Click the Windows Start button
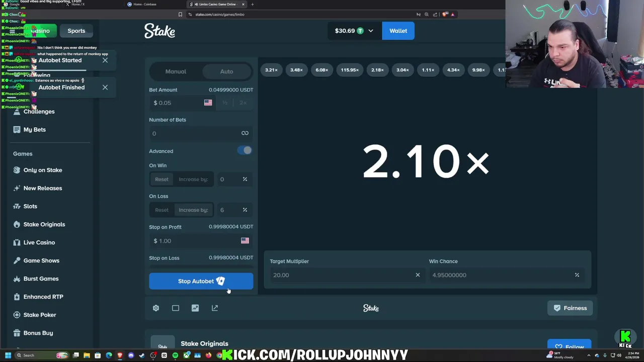Screen dimensions: 644x362 coord(8,355)
